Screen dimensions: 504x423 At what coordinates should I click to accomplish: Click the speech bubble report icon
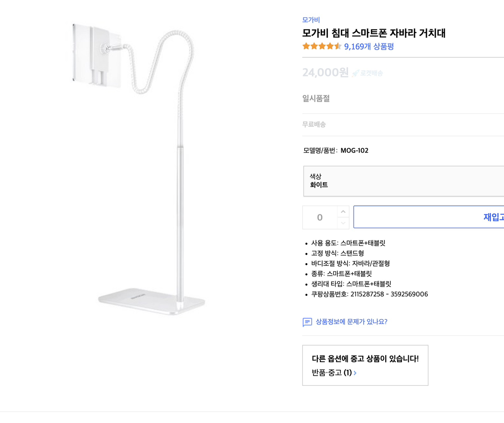pos(307,322)
